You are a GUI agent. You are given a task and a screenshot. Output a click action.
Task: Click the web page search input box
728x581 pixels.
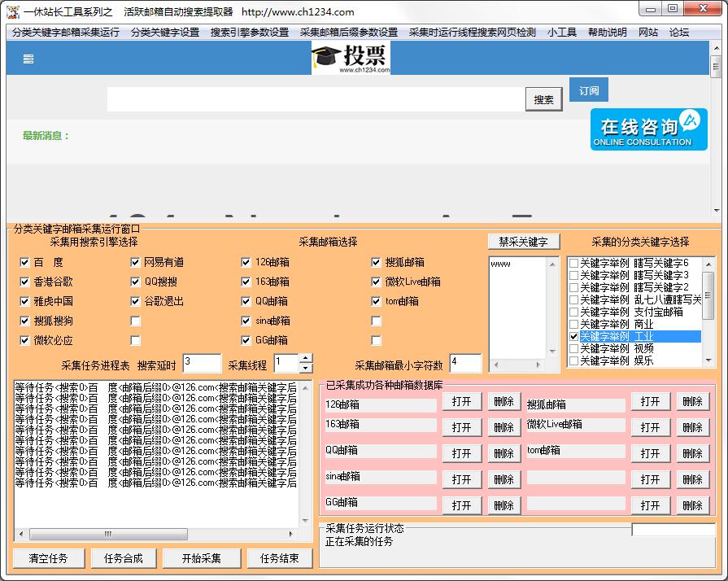pyautogui.click(x=316, y=99)
